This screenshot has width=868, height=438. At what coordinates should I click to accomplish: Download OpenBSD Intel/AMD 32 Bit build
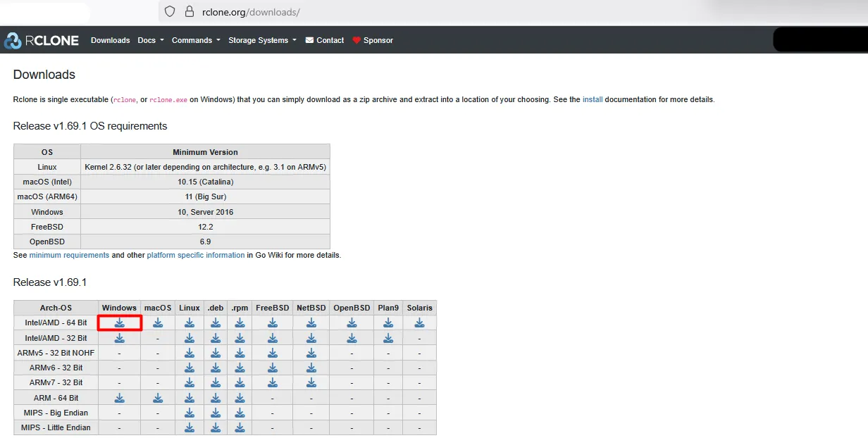click(x=352, y=338)
